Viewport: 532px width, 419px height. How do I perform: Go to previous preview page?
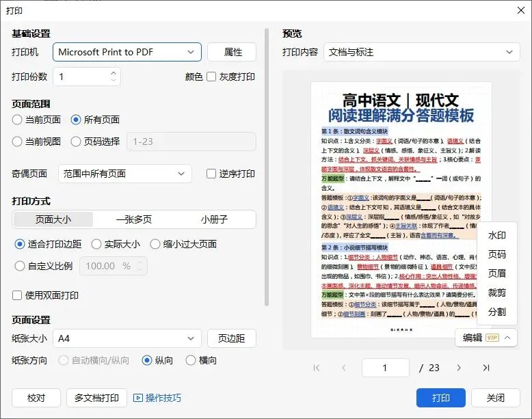(344, 368)
